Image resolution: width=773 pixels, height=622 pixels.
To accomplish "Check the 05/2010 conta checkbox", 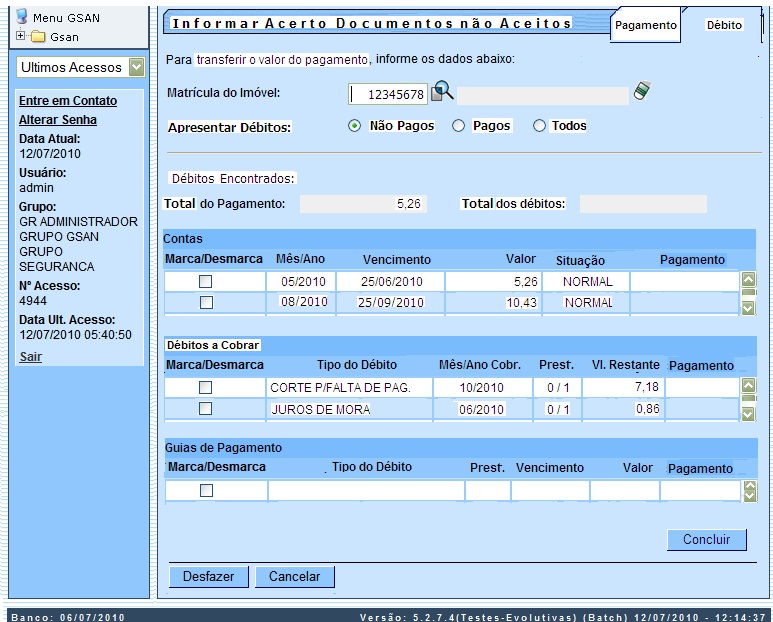I will [x=206, y=282].
